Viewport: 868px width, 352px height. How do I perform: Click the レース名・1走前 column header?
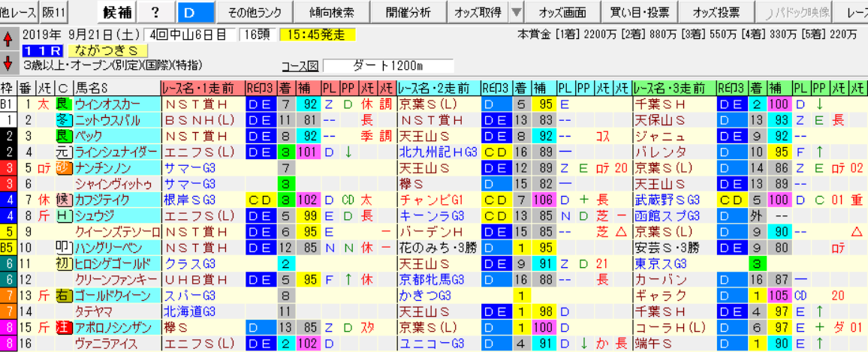tap(203, 88)
